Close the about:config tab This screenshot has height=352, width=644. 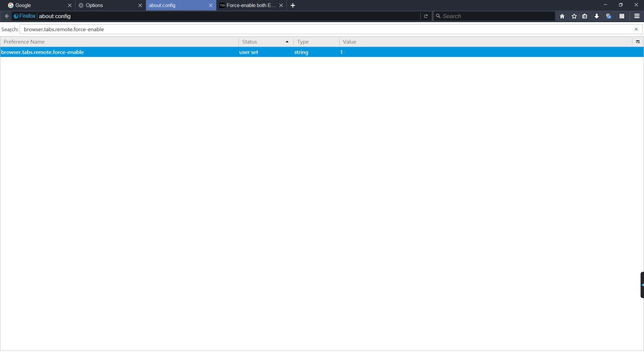click(x=210, y=5)
